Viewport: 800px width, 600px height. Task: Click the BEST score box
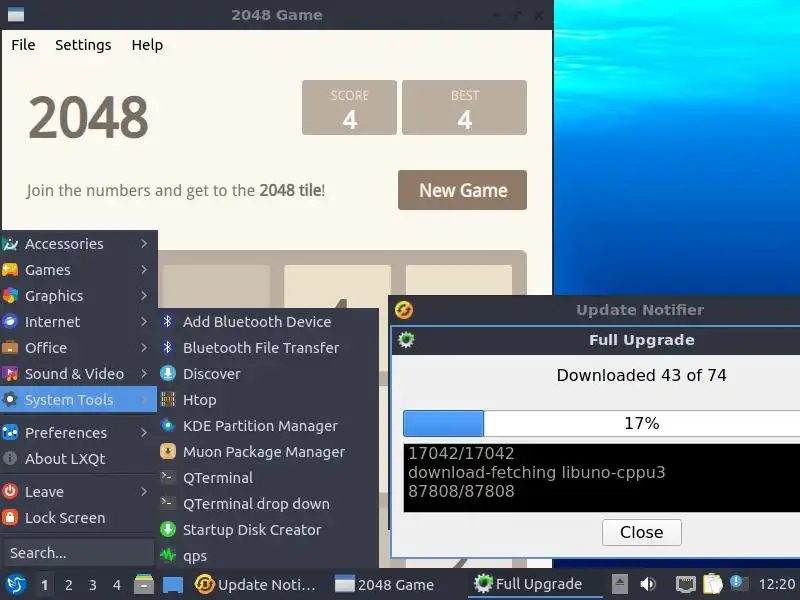pos(464,108)
